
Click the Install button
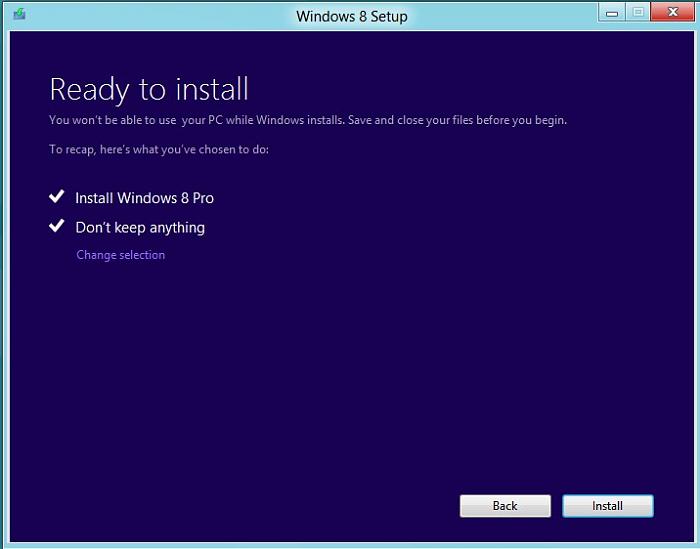[608, 506]
